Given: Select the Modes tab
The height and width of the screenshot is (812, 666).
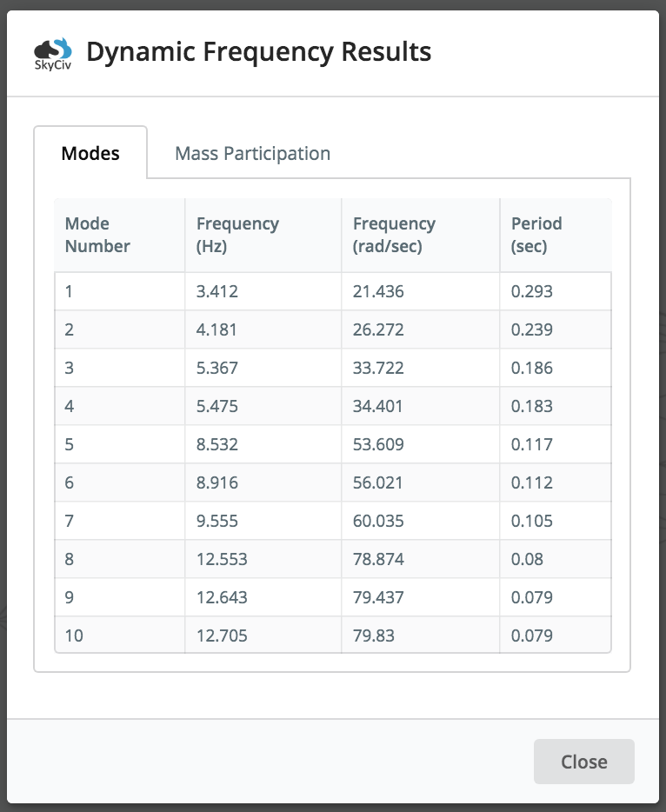Looking at the screenshot, I should (x=90, y=153).
